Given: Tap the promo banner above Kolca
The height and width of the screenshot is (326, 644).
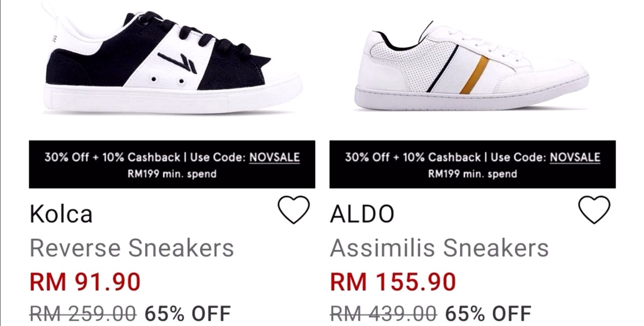Looking at the screenshot, I should coord(172,164).
